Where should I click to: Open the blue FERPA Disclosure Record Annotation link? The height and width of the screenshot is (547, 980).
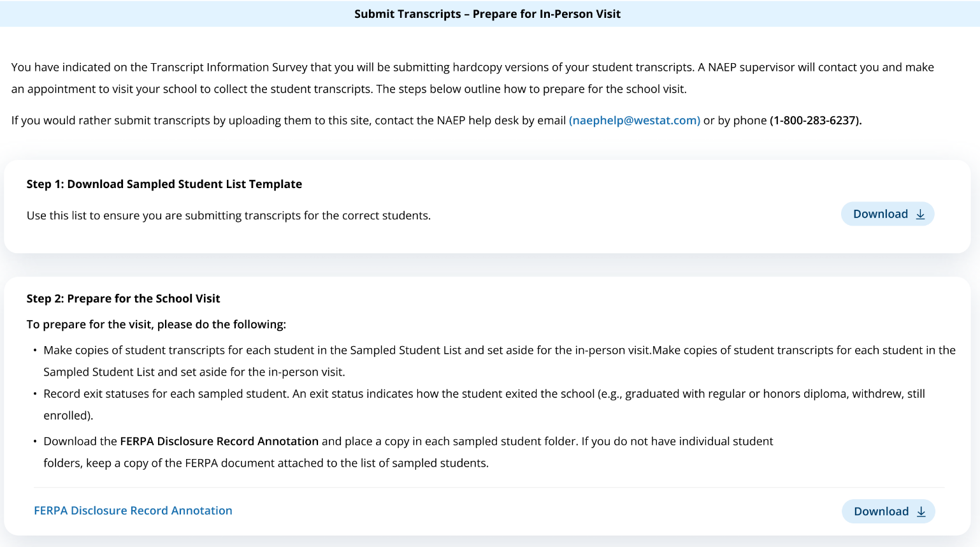tap(133, 511)
